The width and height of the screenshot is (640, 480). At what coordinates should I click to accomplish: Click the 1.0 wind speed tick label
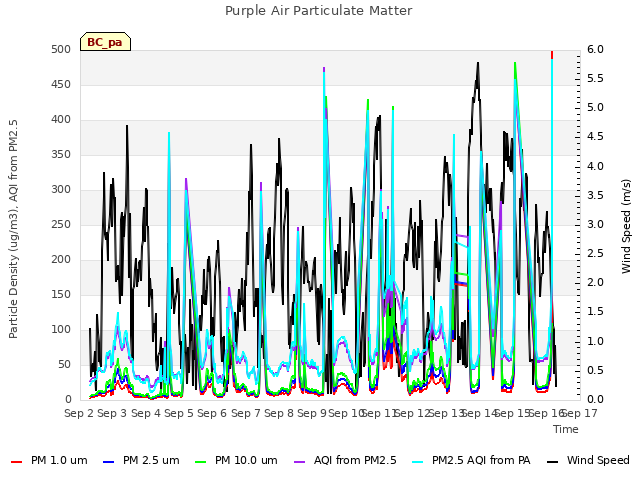(595, 341)
